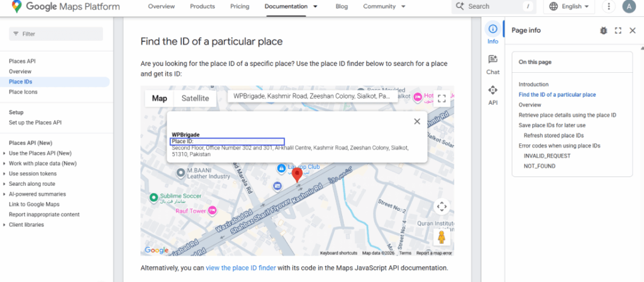
Task: Click the filter icon in sidebar
Action: click(x=16, y=34)
